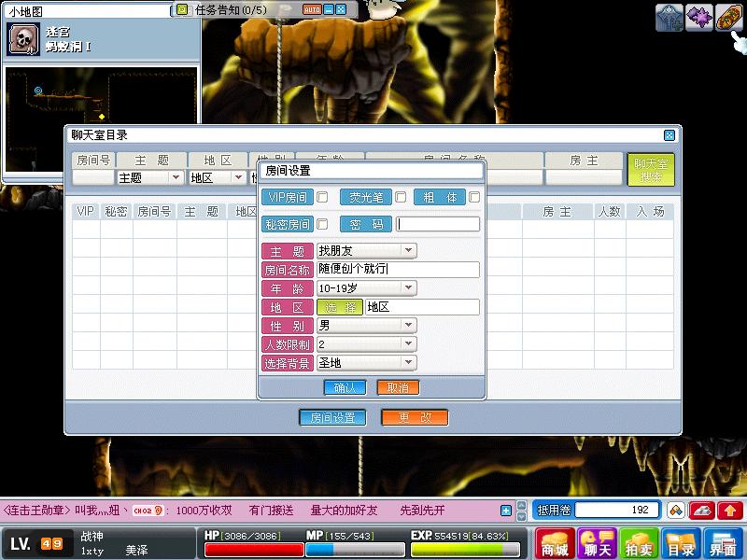Open the 地区 filter dropdown in directory

pos(218,177)
